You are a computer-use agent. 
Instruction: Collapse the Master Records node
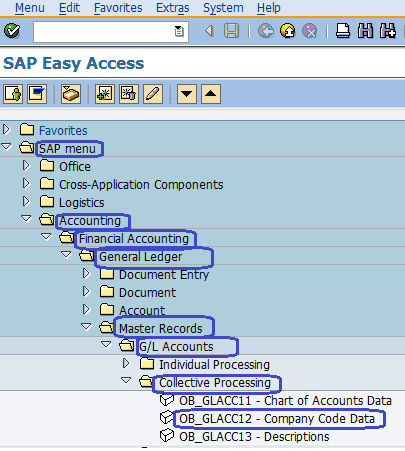pyautogui.click(x=86, y=327)
